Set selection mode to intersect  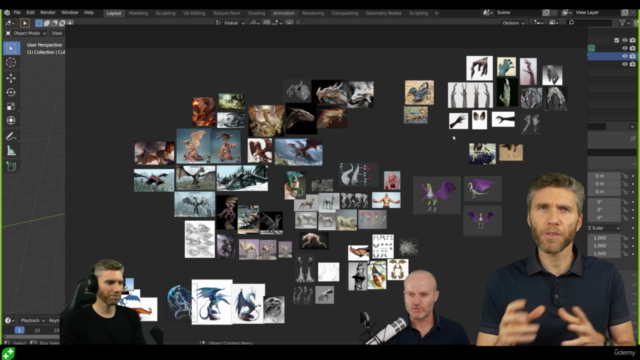coord(70,23)
